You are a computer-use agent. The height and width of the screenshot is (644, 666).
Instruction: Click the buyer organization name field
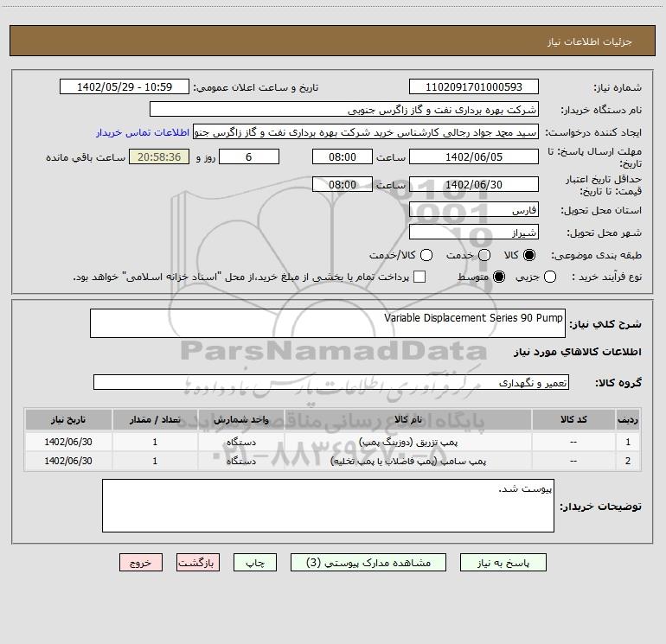click(x=344, y=110)
